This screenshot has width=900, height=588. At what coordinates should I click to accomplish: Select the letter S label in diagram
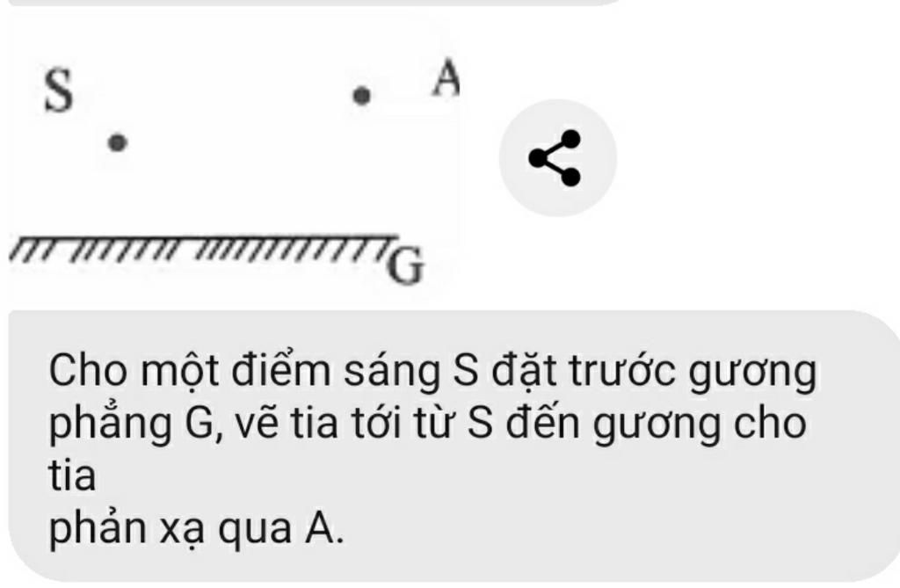coord(59,90)
